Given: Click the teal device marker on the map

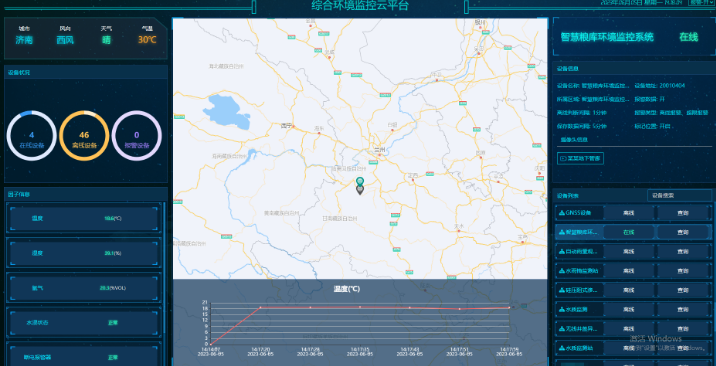Looking at the screenshot, I should tap(360, 182).
